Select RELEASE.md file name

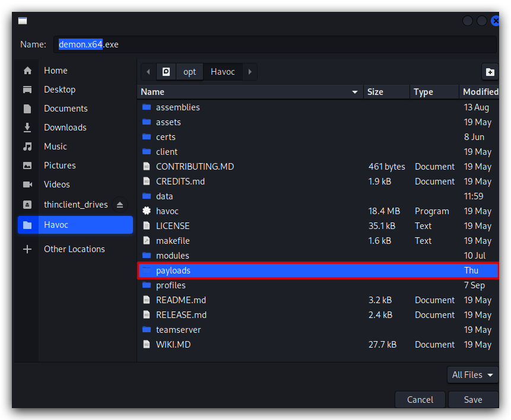click(x=181, y=315)
